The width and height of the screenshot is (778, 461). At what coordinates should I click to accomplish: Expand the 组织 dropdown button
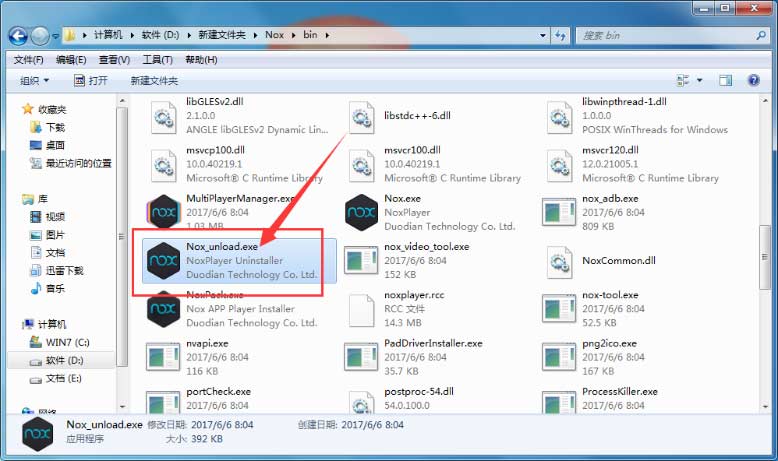coord(34,80)
